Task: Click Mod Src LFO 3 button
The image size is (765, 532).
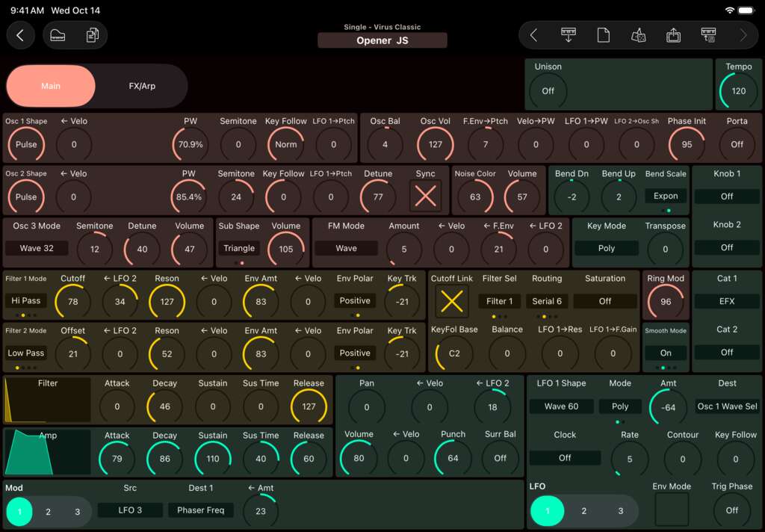Action: (x=130, y=510)
